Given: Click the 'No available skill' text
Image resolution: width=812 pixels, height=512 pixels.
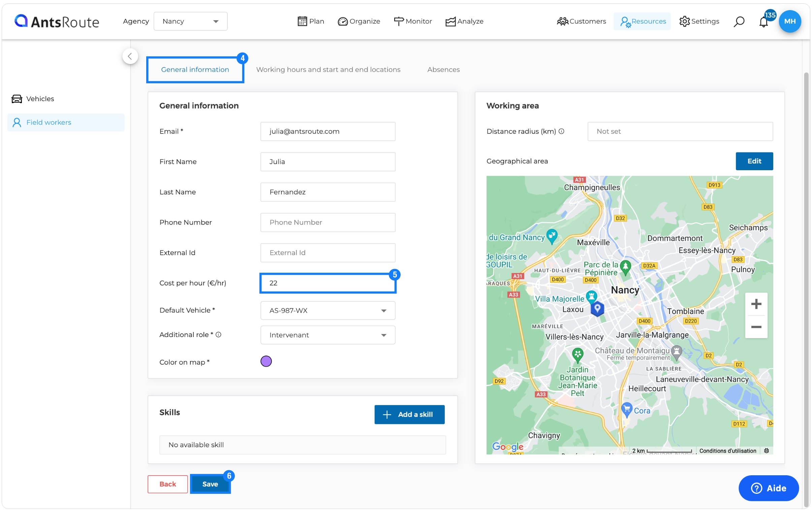Looking at the screenshot, I should [x=196, y=445].
